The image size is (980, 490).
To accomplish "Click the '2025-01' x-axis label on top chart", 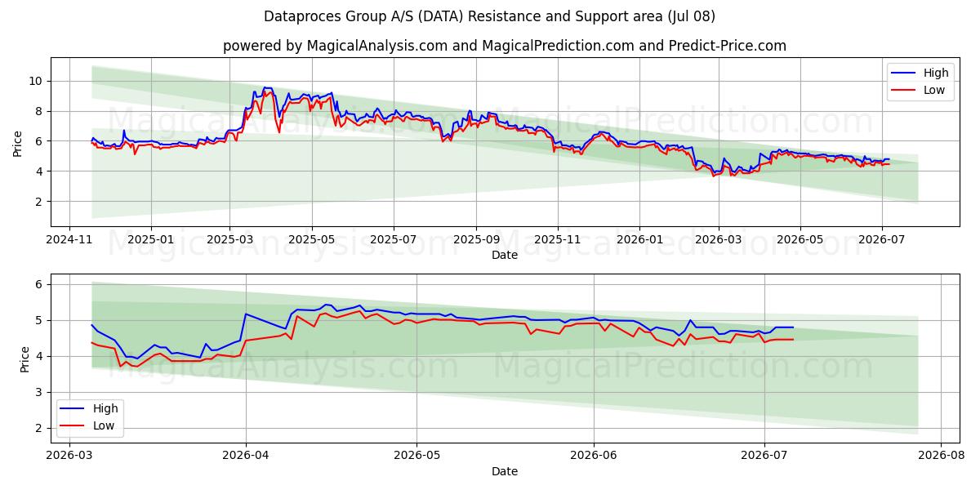I will 151,241.
